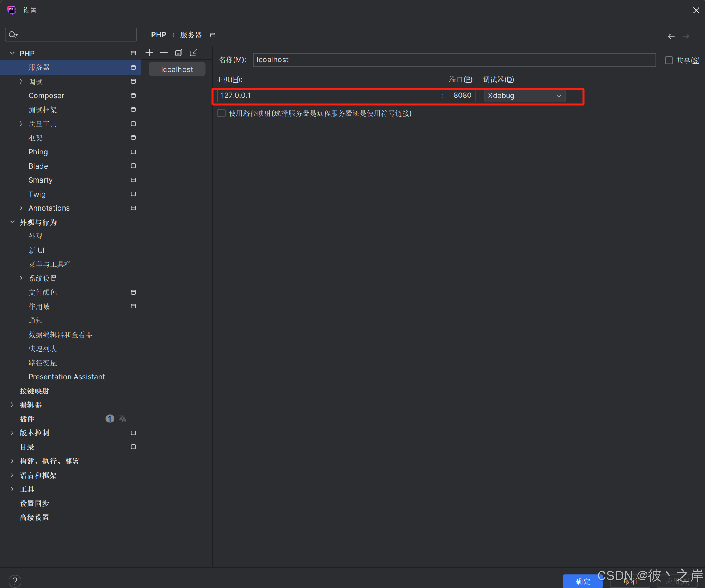Navigate forward in settings history

(687, 36)
